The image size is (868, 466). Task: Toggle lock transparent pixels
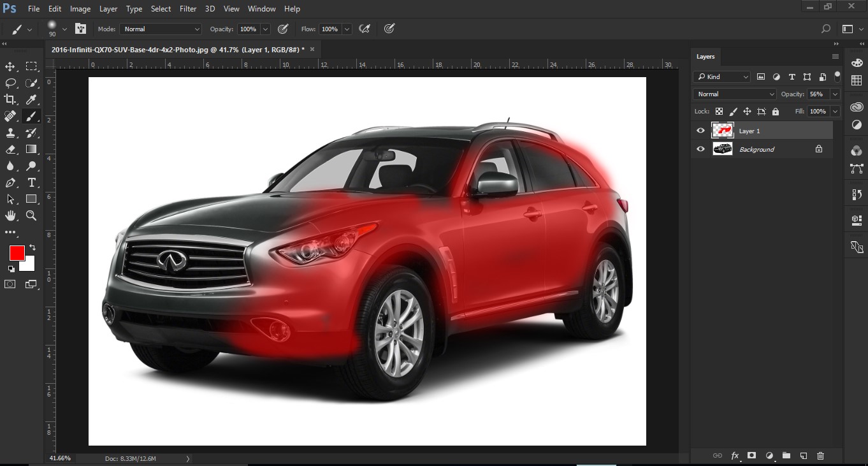click(719, 112)
